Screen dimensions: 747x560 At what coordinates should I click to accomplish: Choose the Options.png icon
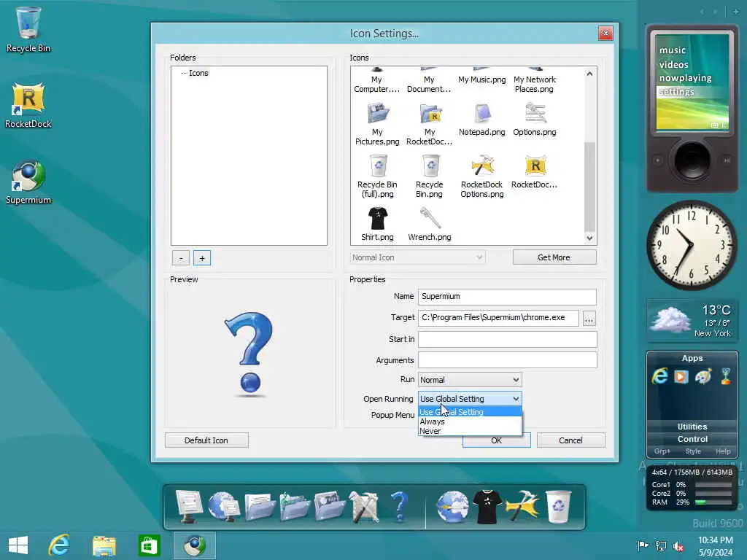point(535,120)
